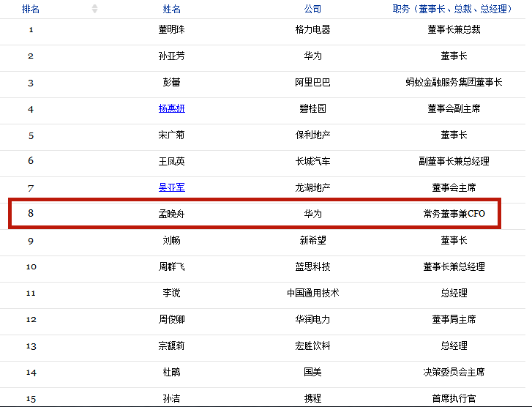Select the name 宗馥莉

172,346
